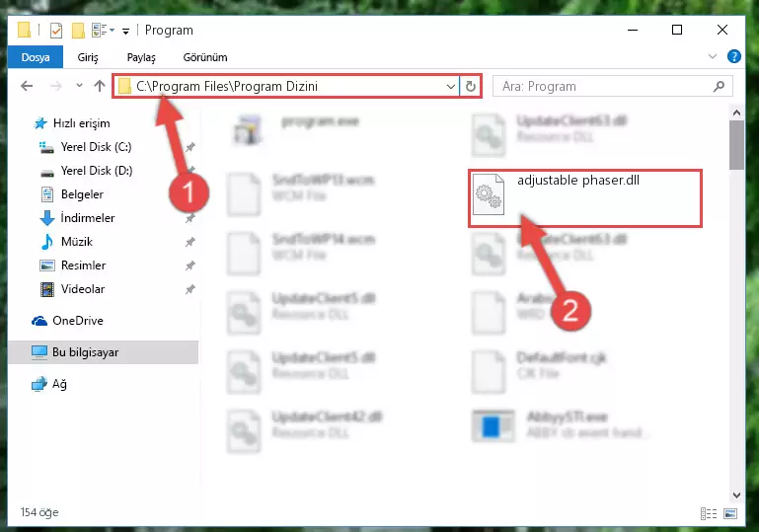
Task: Unpin Müzik from quick access
Action: [x=190, y=242]
